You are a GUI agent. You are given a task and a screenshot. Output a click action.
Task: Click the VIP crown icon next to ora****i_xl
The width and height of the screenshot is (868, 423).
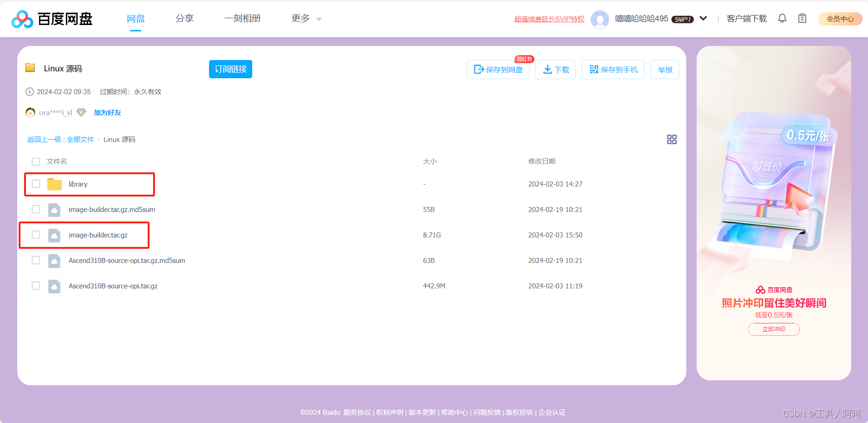[81, 112]
